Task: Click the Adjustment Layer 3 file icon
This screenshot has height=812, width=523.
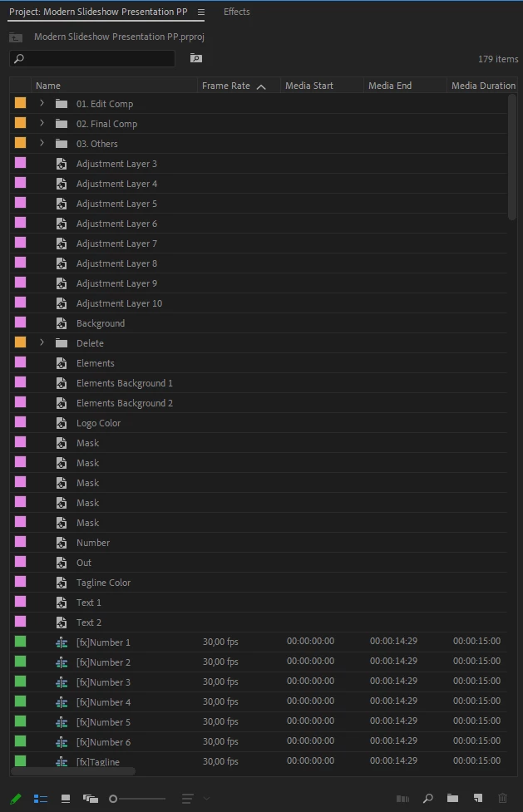Action: (x=62, y=164)
